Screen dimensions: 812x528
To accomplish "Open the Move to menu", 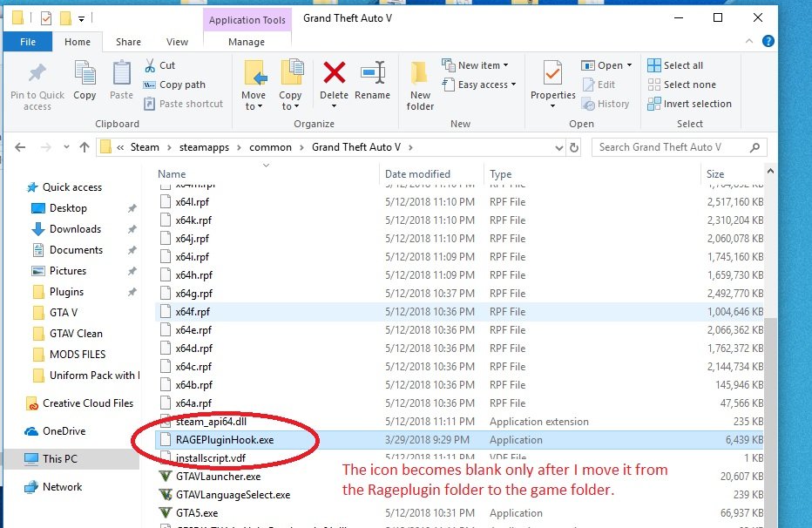I will pyautogui.click(x=254, y=85).
